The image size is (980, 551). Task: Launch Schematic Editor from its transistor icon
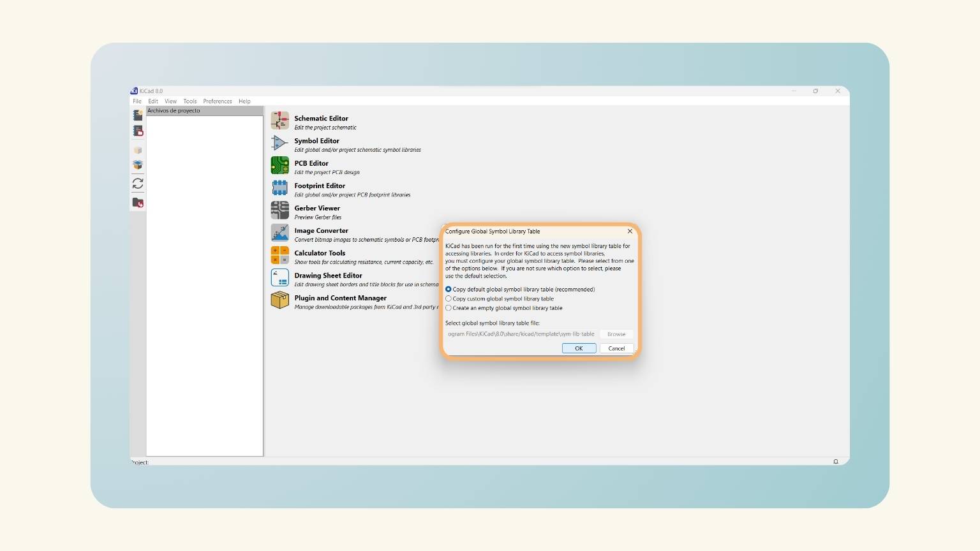click(x=279, y=121)
